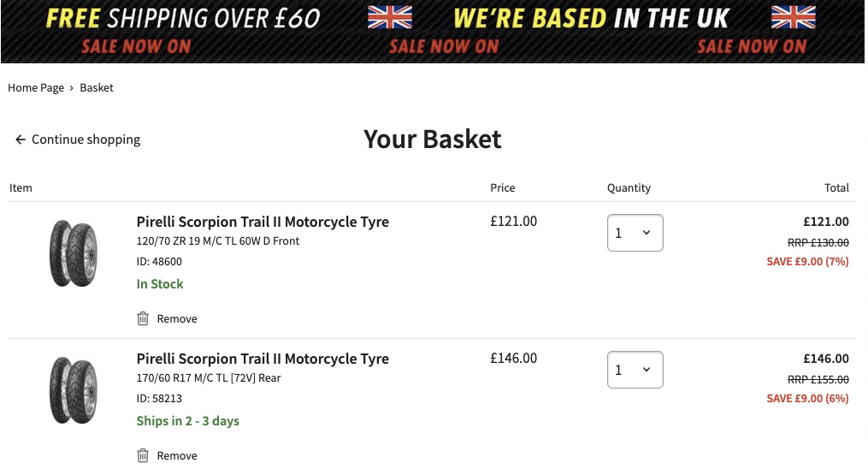Image resolution: width=868 pixels, height=475 pixels.
Task: Click the Basket breadcrumb item
Action: (97, 87)
